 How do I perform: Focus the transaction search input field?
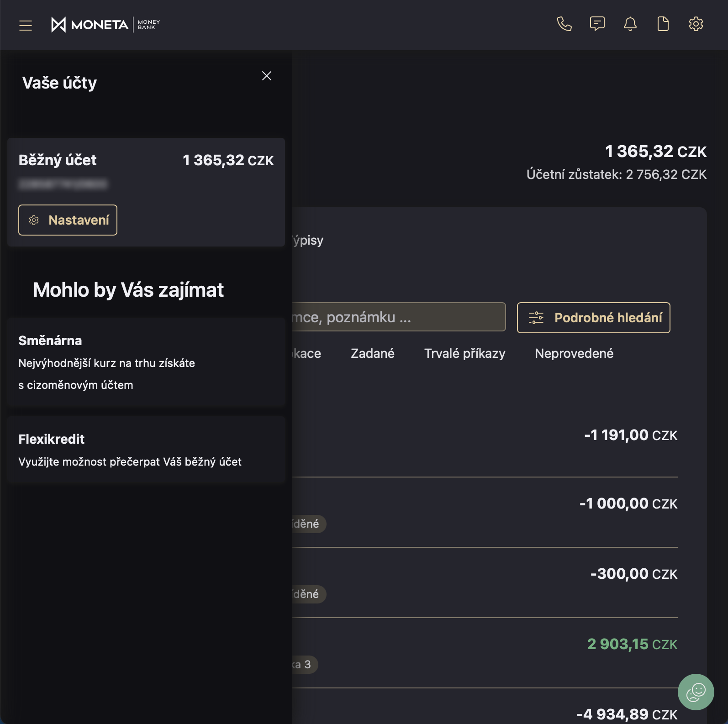pos(398,317)
